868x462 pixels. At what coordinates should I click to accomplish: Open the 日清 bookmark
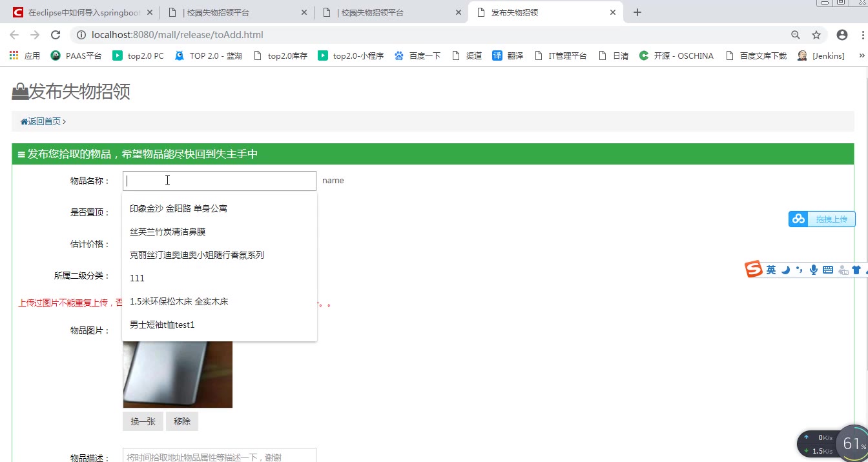point(614,56)
